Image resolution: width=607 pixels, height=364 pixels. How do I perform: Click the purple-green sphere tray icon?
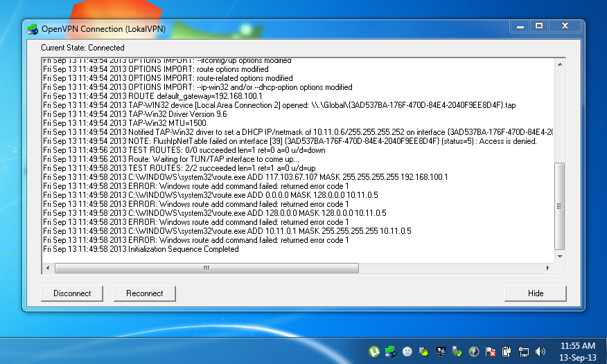click(x=474, y=352)
